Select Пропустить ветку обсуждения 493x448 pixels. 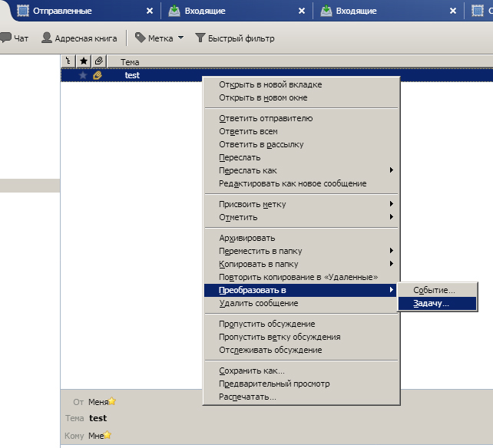301,337
